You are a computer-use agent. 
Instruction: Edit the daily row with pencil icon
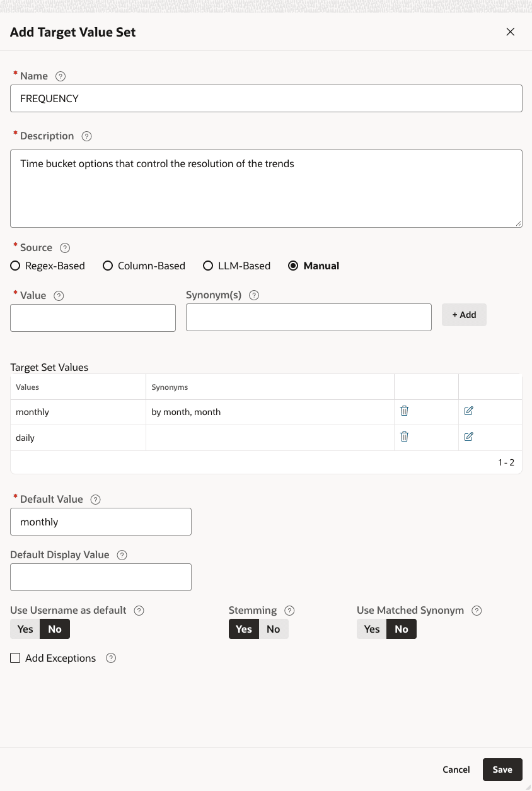[x=468, y=437]
